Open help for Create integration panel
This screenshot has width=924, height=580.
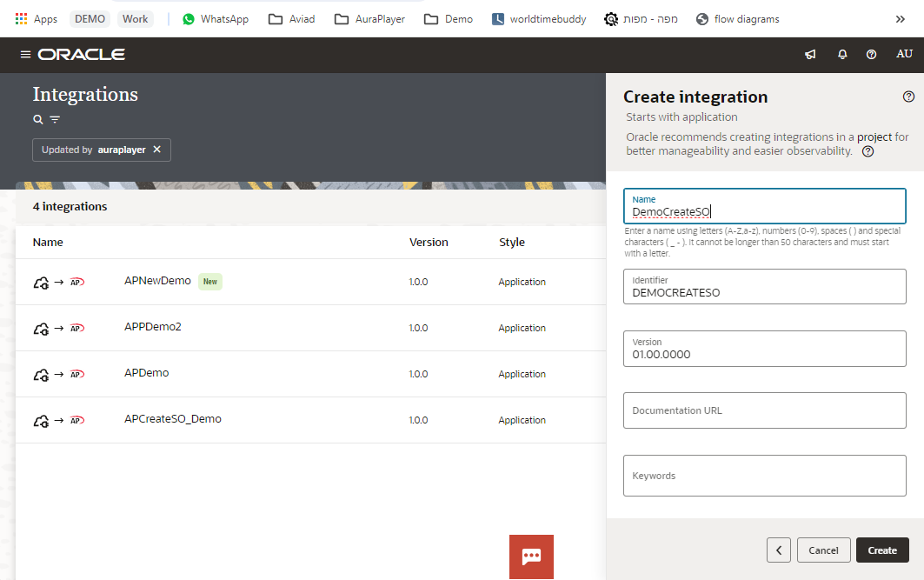pyautogui.click(x=908, y=97)
